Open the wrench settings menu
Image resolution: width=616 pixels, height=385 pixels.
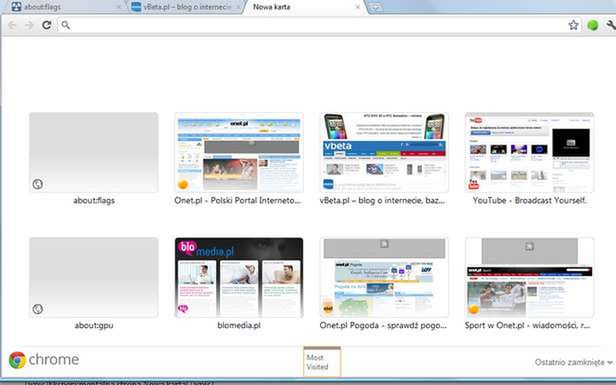coord(611,26)
